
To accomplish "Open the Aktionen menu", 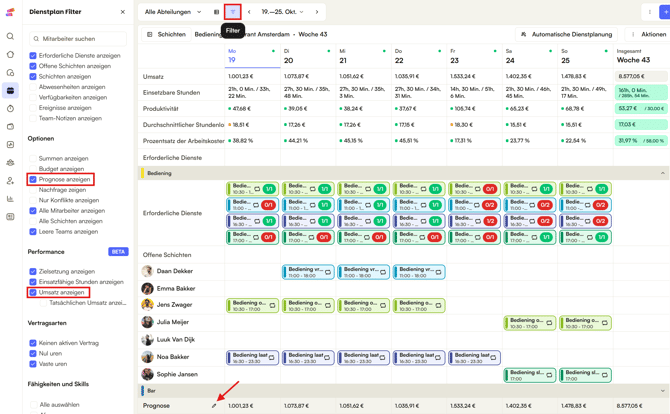I will click(649, 34).
